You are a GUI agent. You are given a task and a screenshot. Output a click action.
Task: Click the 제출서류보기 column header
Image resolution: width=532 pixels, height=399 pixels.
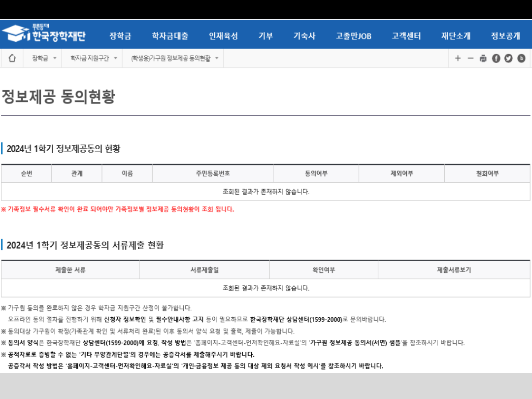(454, 270)
